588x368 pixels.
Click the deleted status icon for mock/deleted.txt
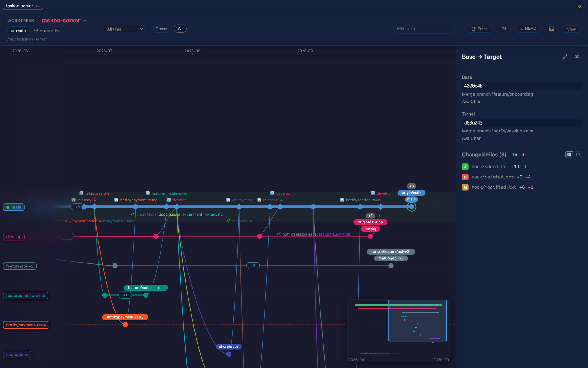tap(465, 177)
